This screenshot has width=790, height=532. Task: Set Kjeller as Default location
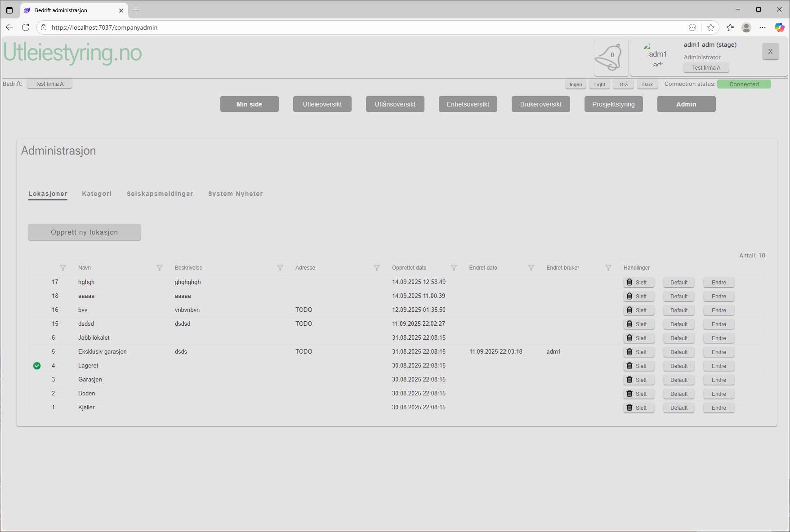(x=678, y=408)
